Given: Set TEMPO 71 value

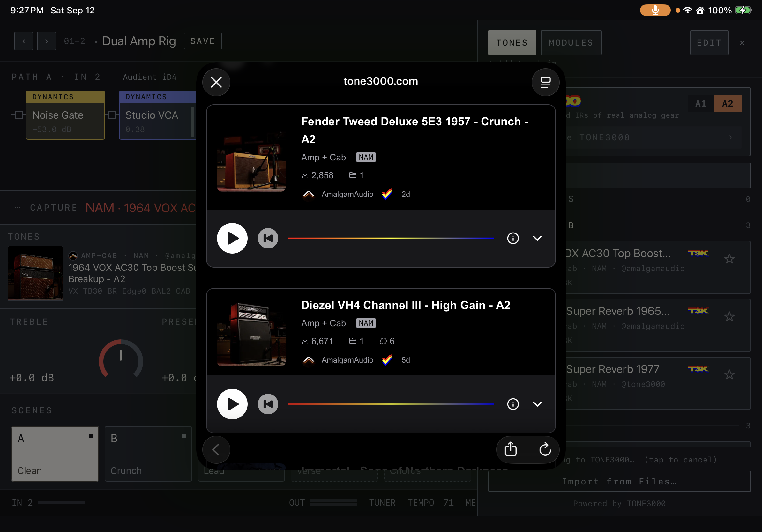Looking at the screenshot, I should (x=430, y=503).
